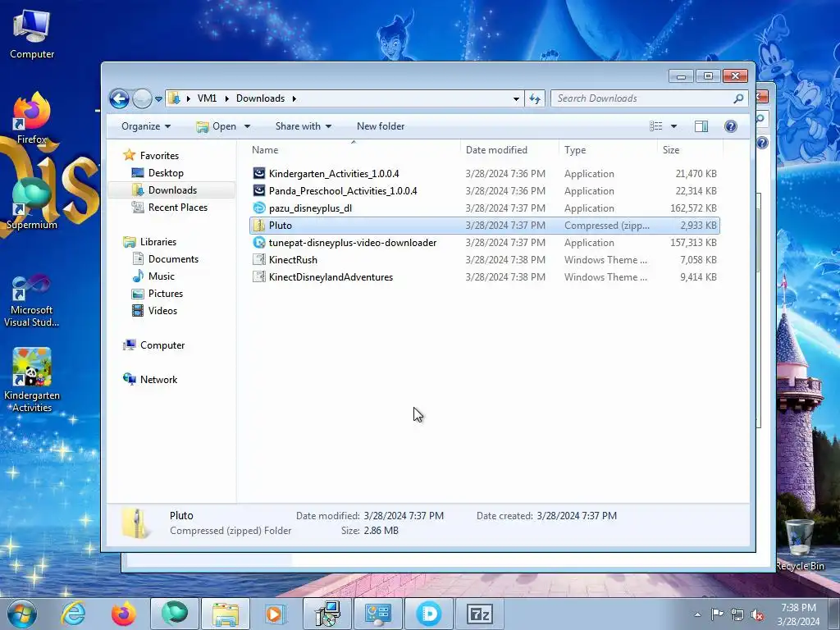Click the Action Center flag tray icon

click(717, 614)
